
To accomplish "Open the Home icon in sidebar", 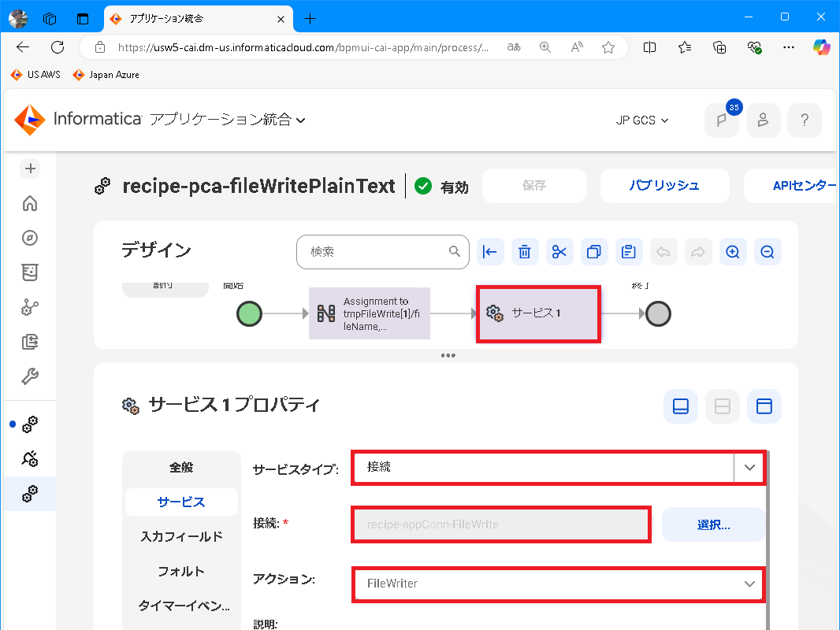I will pos(30,203).
